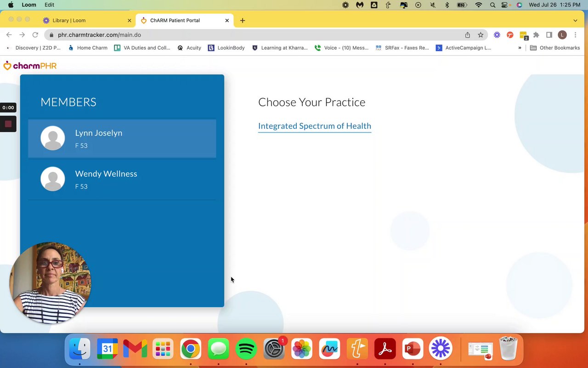Open the red TextExpander extension icon
Screen dimensions: 588x368
[510, 35]
